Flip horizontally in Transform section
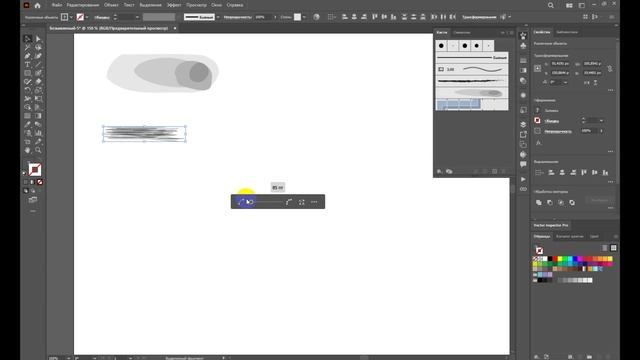 click(587, 82)
